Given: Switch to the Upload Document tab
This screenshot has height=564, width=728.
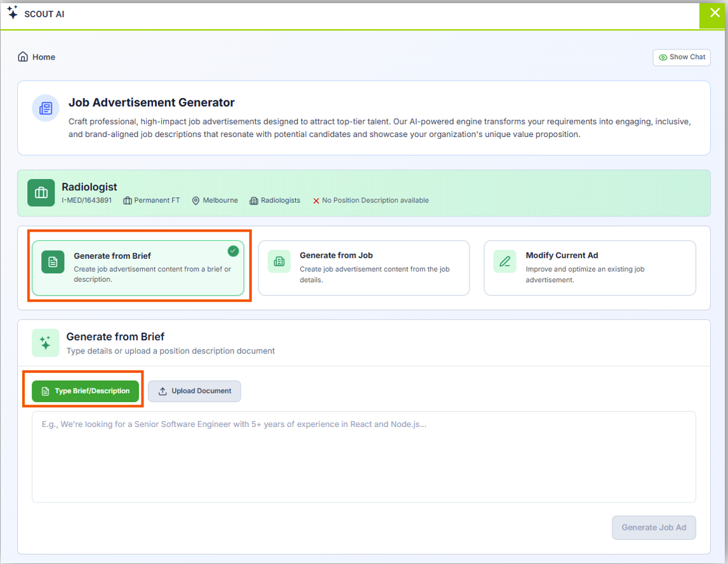Looking at the screenshot, I should [194, 391].
